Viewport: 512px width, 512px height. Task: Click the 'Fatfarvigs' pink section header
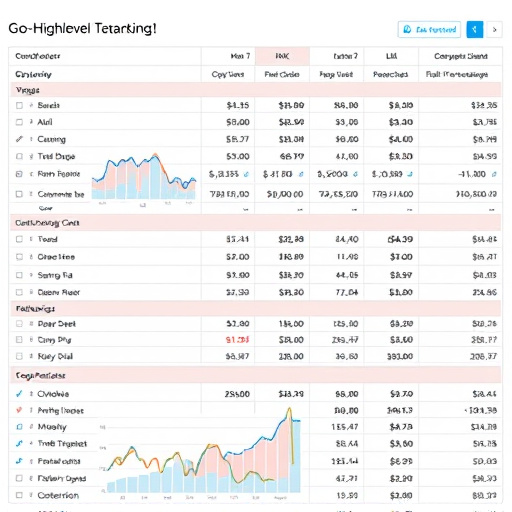click(255, 309)
